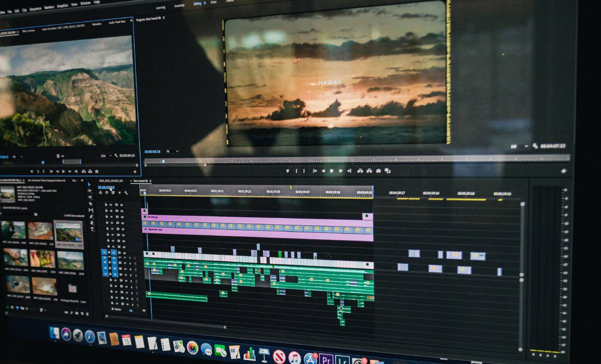Click Mark Out in Program monitor
Screen dimensions: 601x364
point(304,171)
